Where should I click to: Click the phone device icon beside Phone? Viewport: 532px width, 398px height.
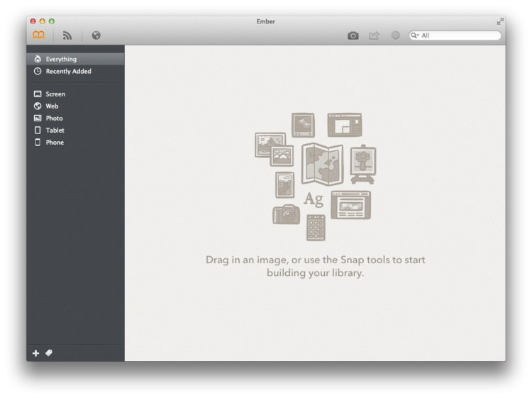click(38, 143)
